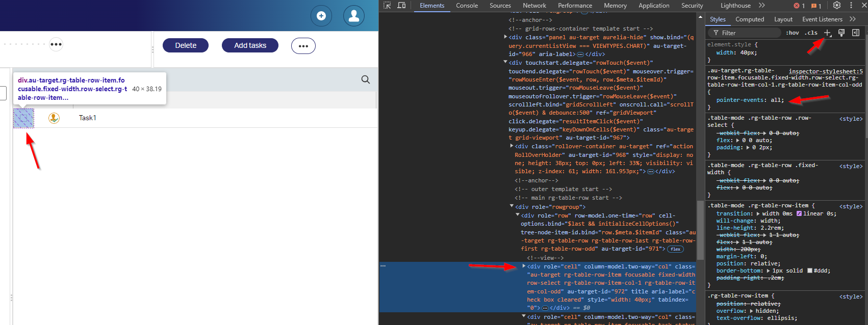Click the New Style Rule plus icon

point(827,33)
